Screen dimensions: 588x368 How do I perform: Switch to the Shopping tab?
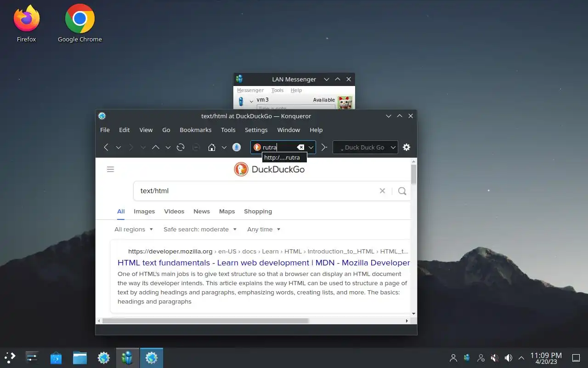(x=258, y=212)
